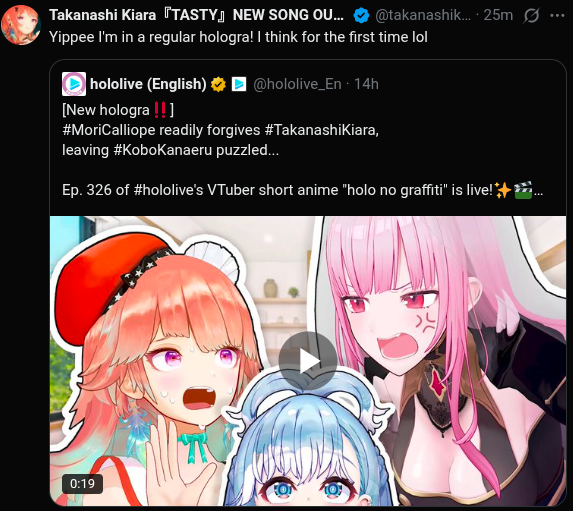Click the blue verified badge

361,16
